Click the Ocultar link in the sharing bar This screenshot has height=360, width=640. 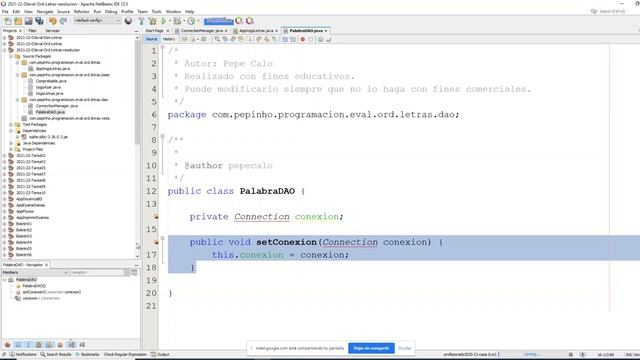click(404, 348)
